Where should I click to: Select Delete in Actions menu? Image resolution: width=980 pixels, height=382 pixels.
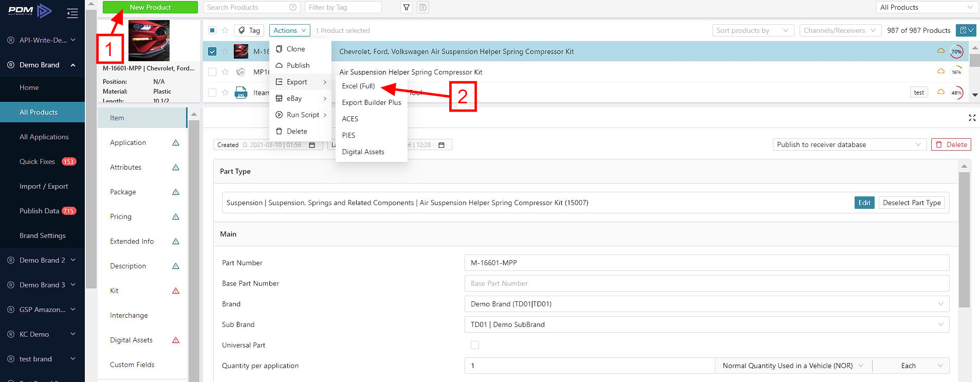pyautogui.click(x=300, y=131)
